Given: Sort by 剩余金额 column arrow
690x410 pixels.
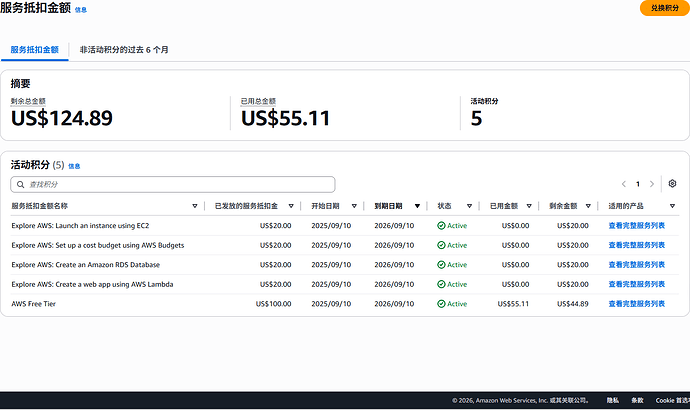Looking at the screenshot, I should coord(588,206).
